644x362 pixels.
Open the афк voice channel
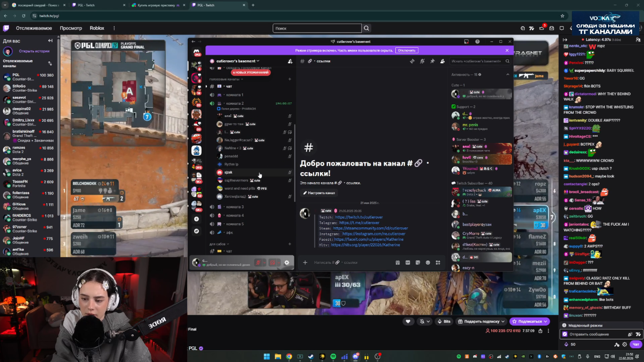[251, 232]
